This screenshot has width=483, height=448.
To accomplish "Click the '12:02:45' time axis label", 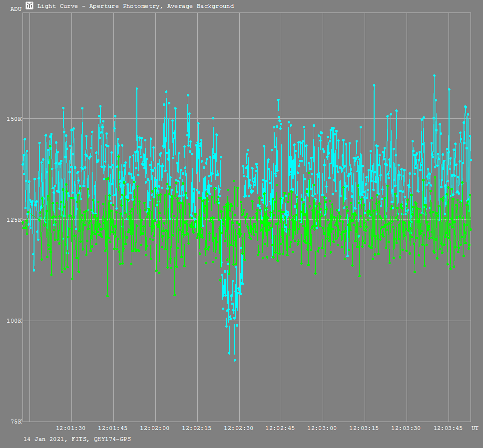I will click(x=280, y=429).
